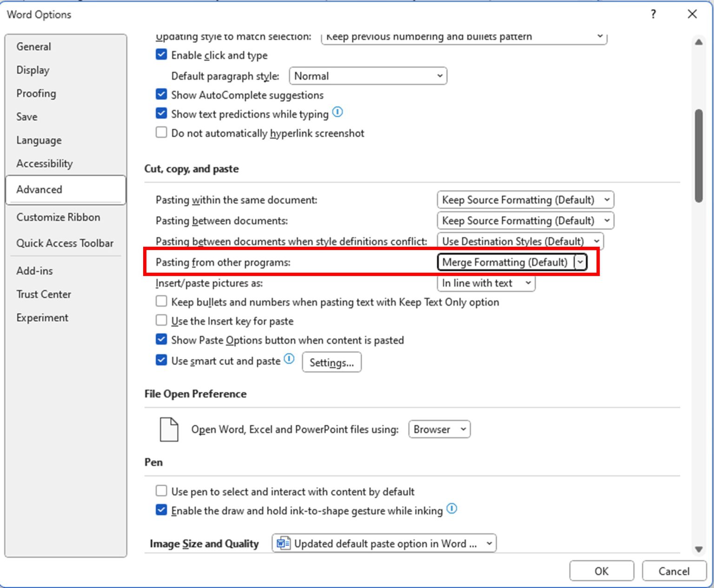
Task: Click the info icon next to smart cut and paste
Action: [x=289, y=358]
